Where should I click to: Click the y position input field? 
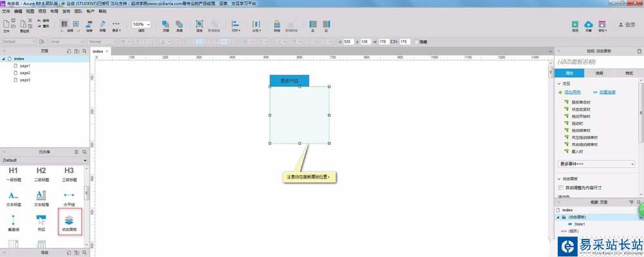(x=366, y=42)
